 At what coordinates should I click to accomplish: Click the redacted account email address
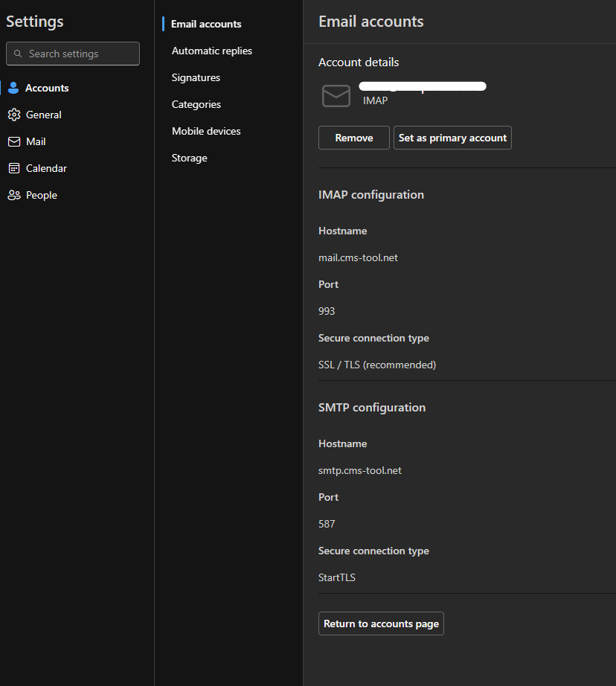point(423,86)
